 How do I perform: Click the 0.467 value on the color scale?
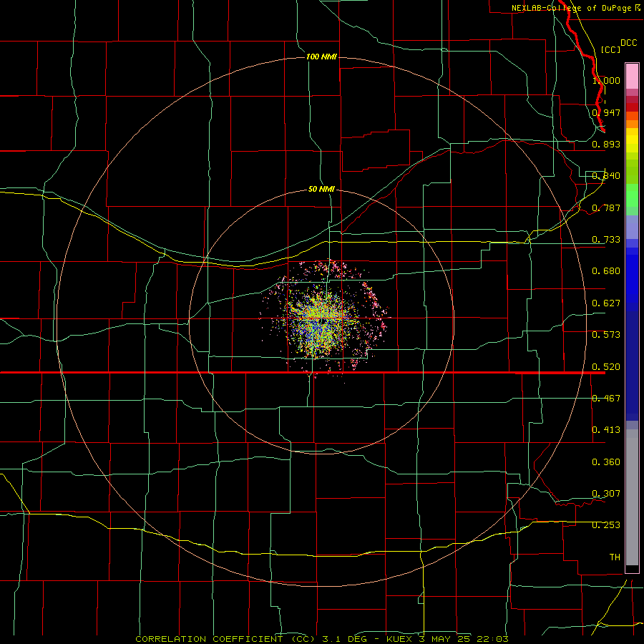tap(606, 399)
